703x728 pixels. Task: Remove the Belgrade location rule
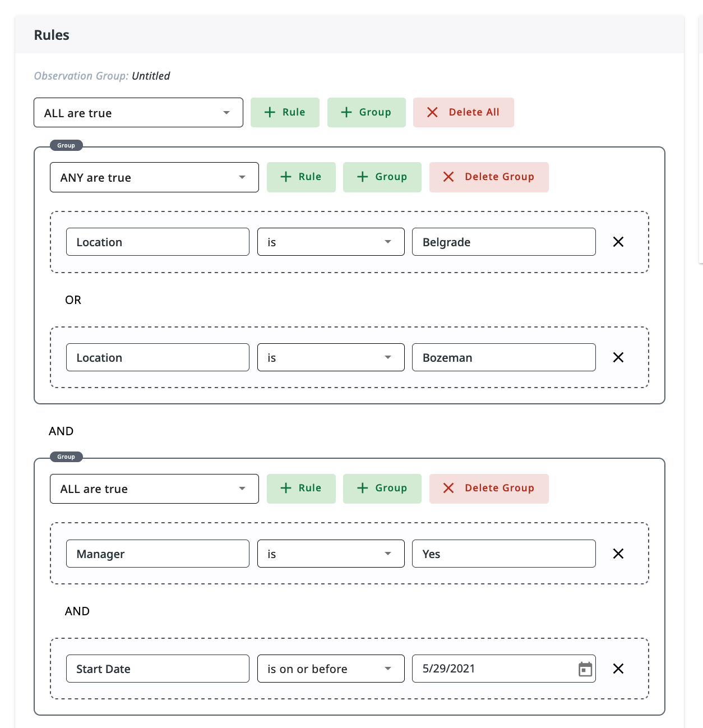pos(618,242)
